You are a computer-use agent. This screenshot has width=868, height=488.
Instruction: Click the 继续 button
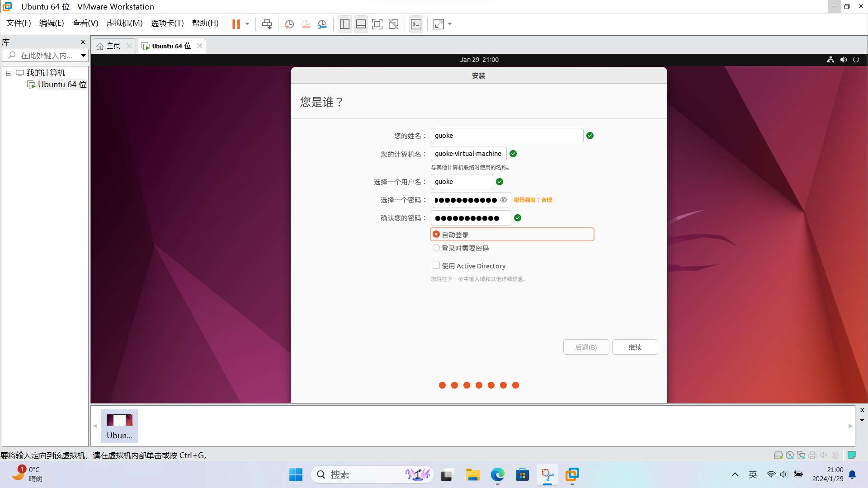click(635, 347)
